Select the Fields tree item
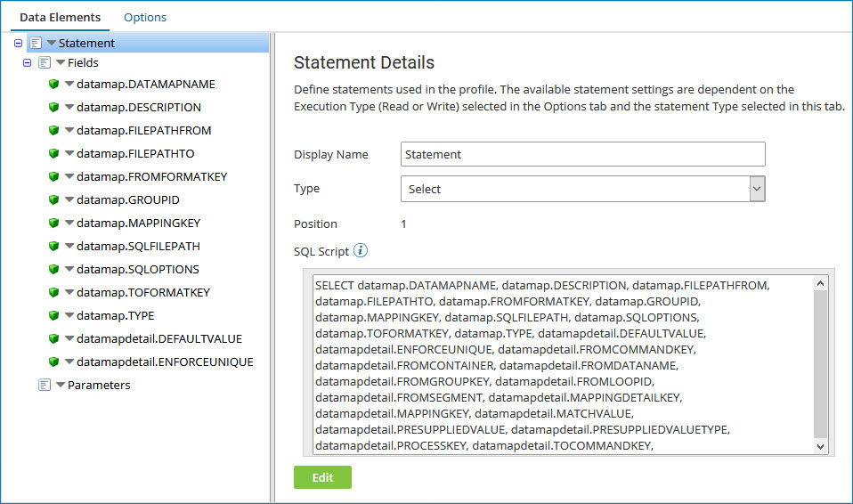This screenshot has height=504, width=853. pyautogui.click(x=83, y=62)
